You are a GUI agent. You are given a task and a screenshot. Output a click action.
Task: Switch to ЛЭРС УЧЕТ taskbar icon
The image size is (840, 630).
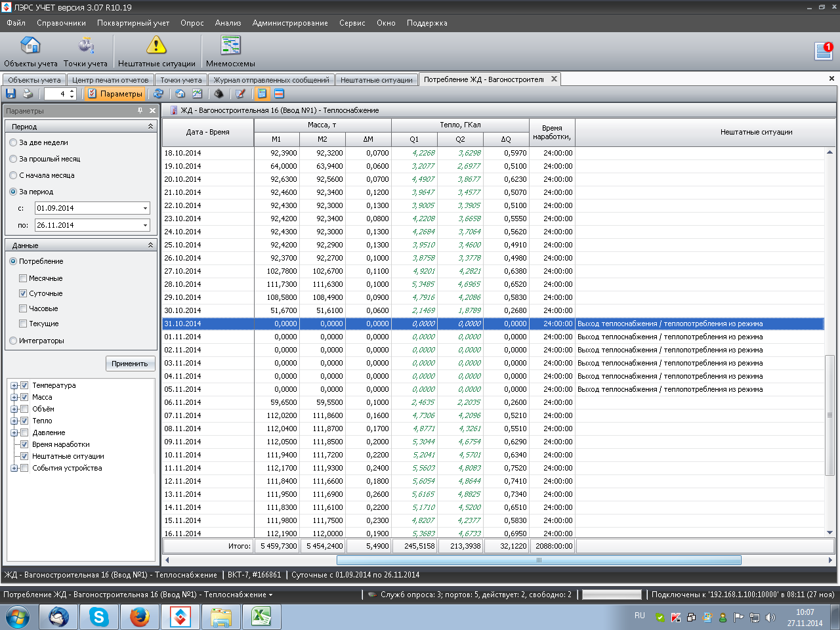click(180, 617)
